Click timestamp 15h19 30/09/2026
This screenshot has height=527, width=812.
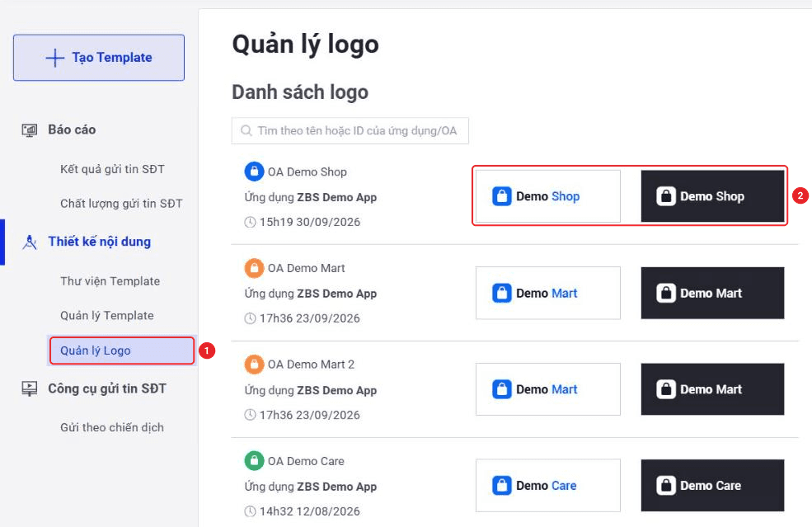click(x=310, y=223)
